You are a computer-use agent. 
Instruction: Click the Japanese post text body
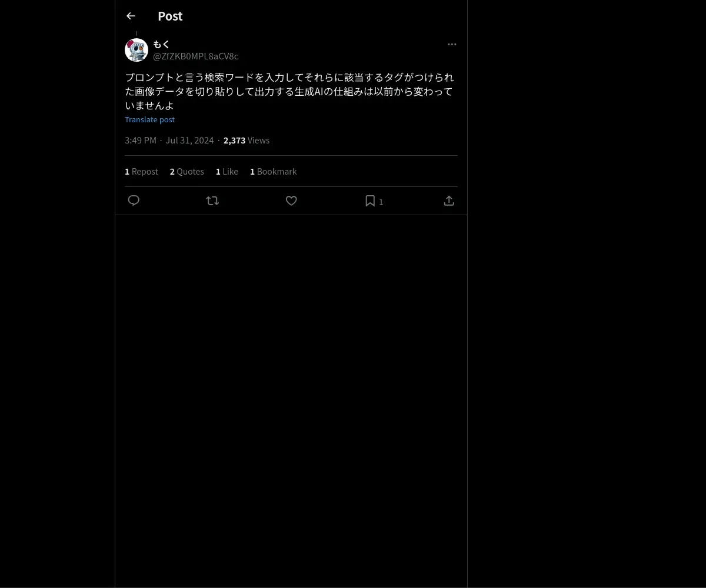coord(289,91)
